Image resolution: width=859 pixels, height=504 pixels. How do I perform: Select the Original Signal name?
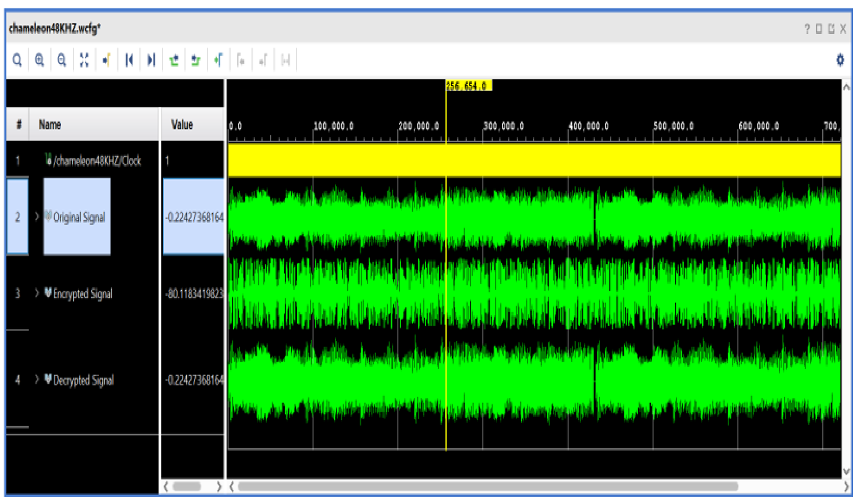pos(79,217)
